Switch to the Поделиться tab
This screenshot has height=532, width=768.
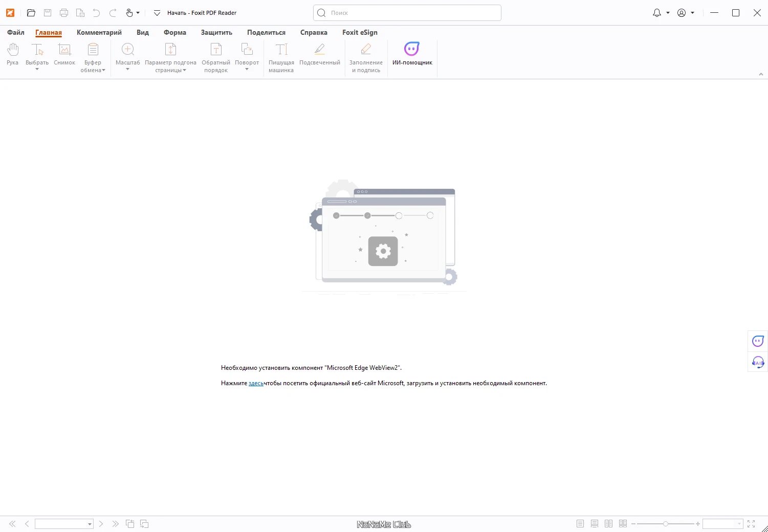(266, 32)
